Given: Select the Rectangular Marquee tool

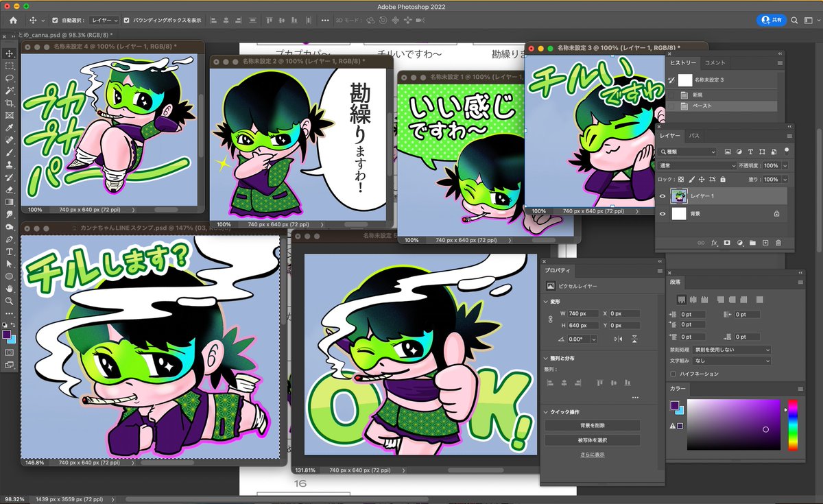Looking at the screenshot, I should pyautogui.click(x=10, y=66).
